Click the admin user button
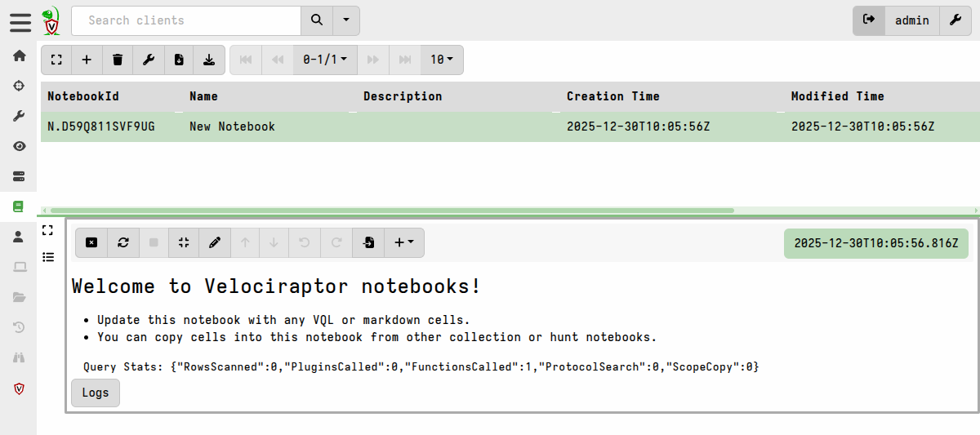 click(911, 20)
